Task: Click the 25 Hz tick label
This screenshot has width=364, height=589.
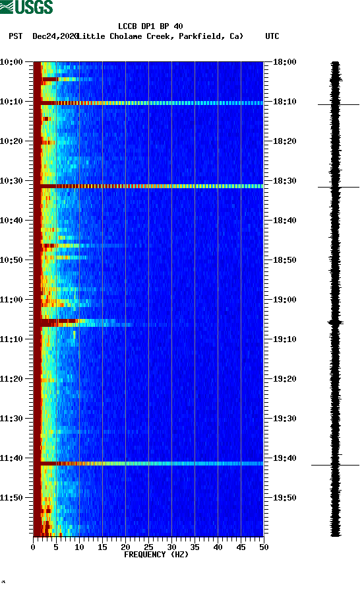Action: click(148, 547)
